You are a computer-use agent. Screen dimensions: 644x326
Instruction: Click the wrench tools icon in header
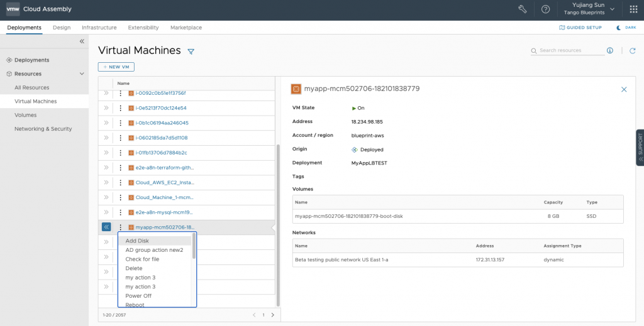pos(522,9)
